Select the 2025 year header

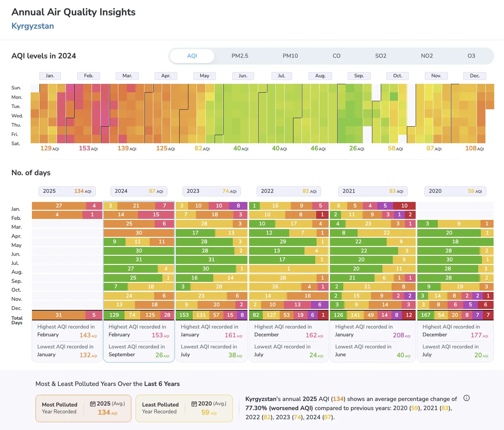point(67,191)
